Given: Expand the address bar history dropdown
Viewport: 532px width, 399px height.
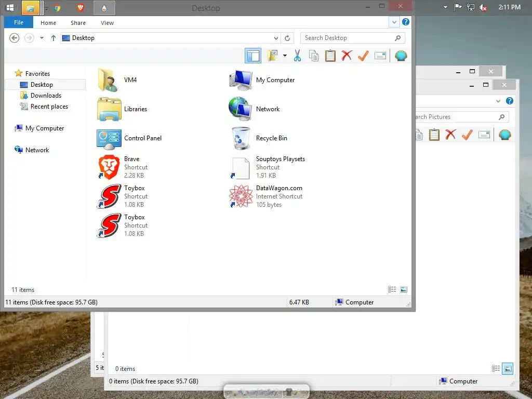Looking at the screenshot, I should pyautogui.click(x=276, y=38).
